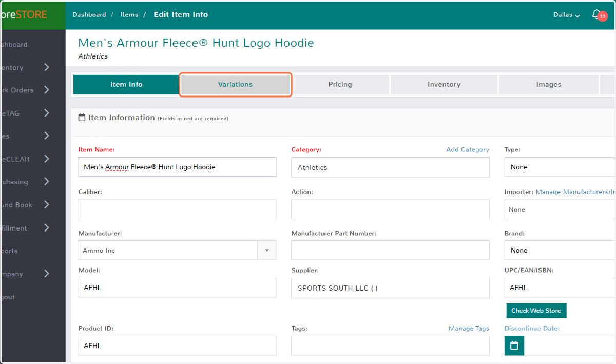Click into the Supplier field
616x364 pixels.
coord(390,288)
